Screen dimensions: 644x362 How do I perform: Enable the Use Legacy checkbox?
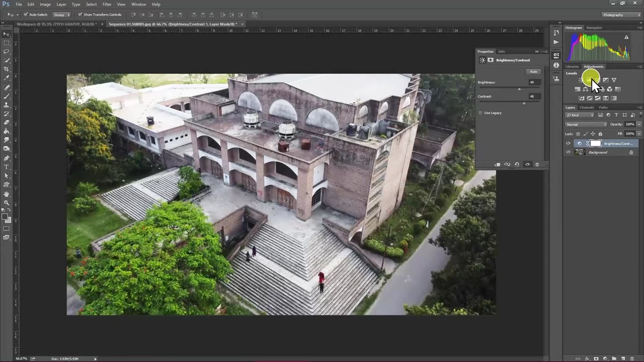(x=480, y=113)
